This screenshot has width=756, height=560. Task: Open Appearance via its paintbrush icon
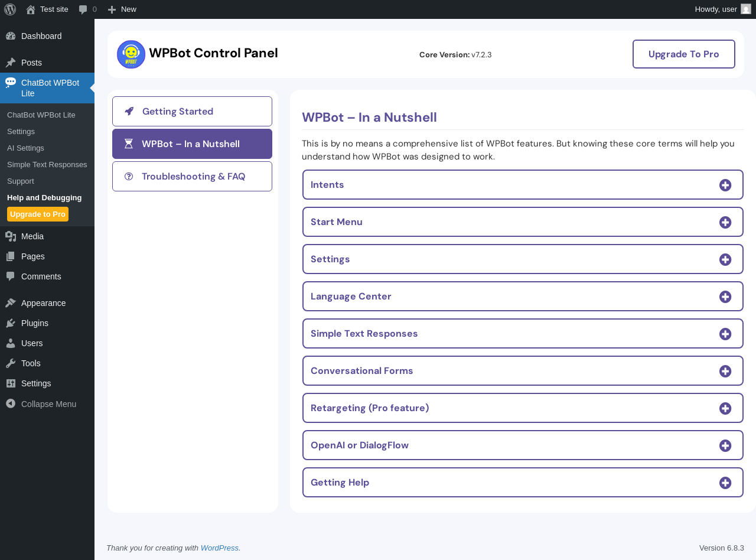coord(11,303)
